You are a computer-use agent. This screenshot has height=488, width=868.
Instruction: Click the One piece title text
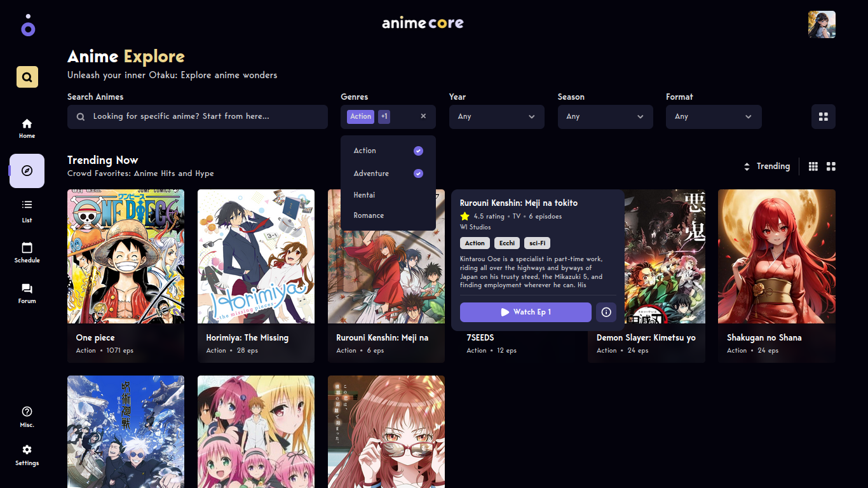pyautogui.click(x=95, y=337)
